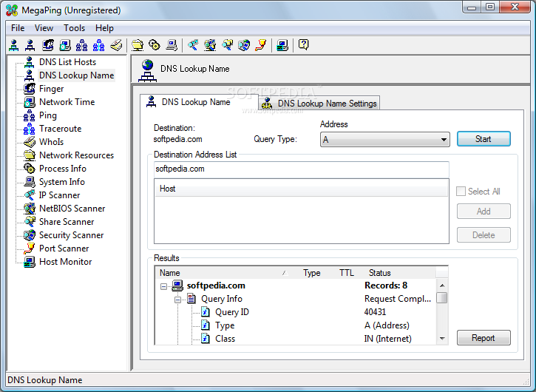Select DNS List Hosts in sidebar tree
536x392 pixels.
67,62
